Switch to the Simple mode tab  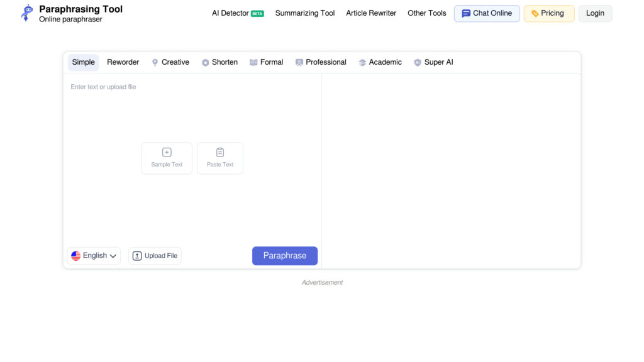coord(83,62)
